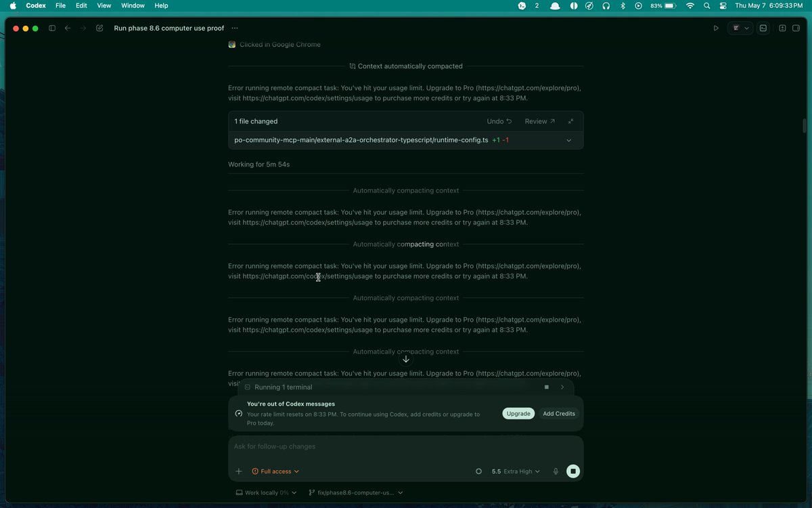This screenshot has height=508, width=812.
Task: Open the 5.5 Extra High model dropdown
Action: (x=516, y=471)
